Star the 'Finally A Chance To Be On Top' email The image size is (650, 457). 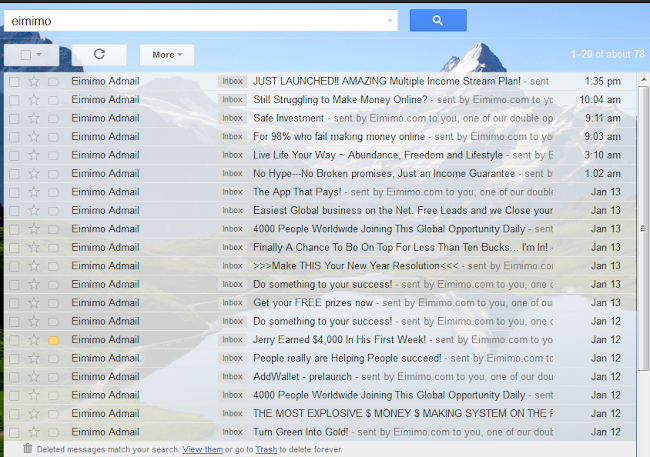coord(34,247)
